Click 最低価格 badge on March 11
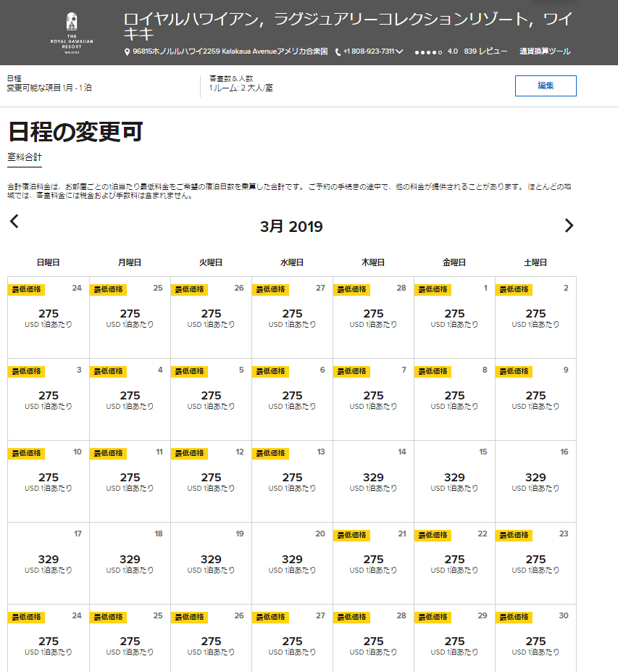 point(108,453)
